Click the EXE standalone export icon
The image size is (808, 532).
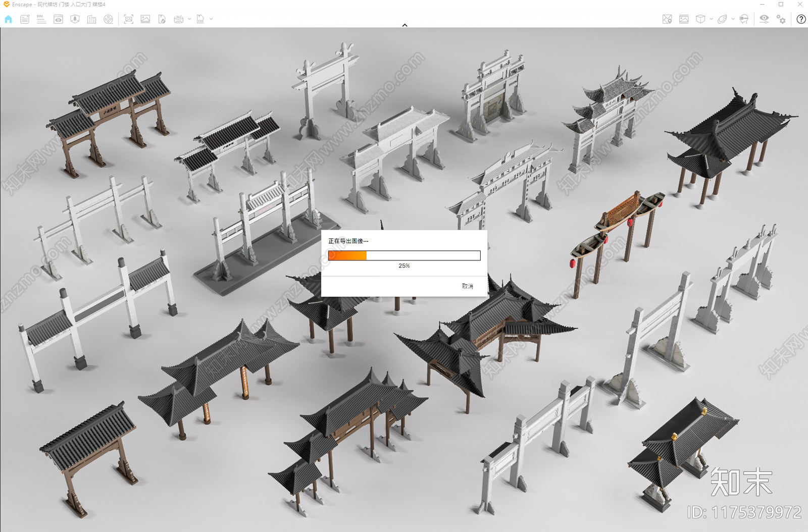click(x=200, y=19)
